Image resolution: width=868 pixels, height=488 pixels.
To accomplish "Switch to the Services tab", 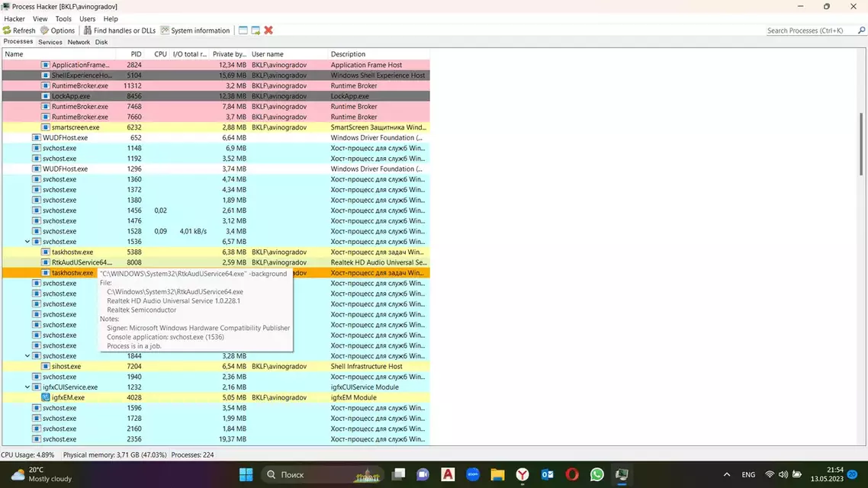I will coord(50,42).
